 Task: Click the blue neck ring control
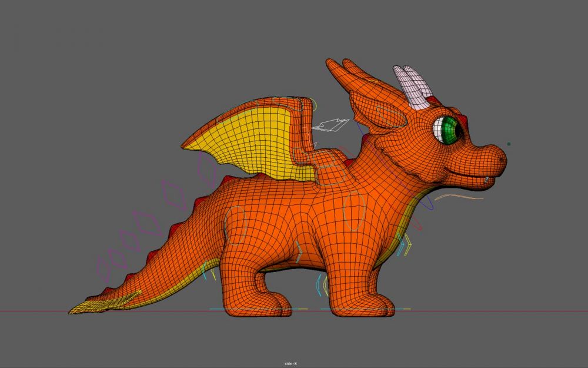click(428, 203)
